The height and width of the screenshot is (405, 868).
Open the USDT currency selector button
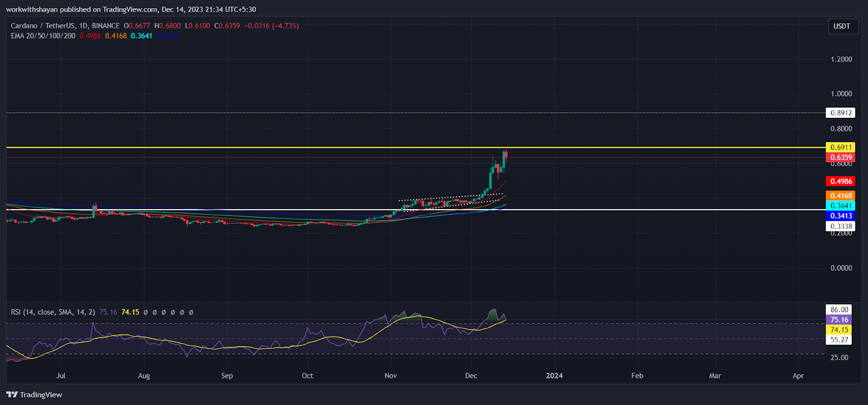[x=843, y=26]
